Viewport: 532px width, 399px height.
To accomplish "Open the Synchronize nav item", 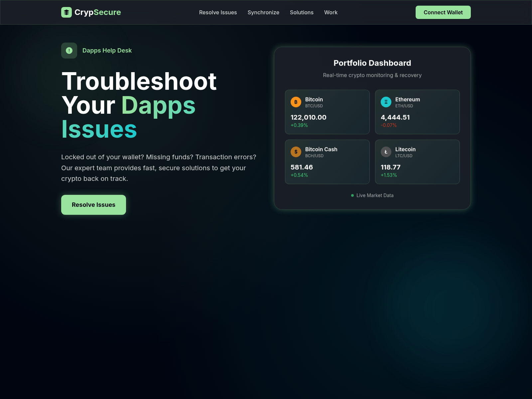I will (263, 12).
